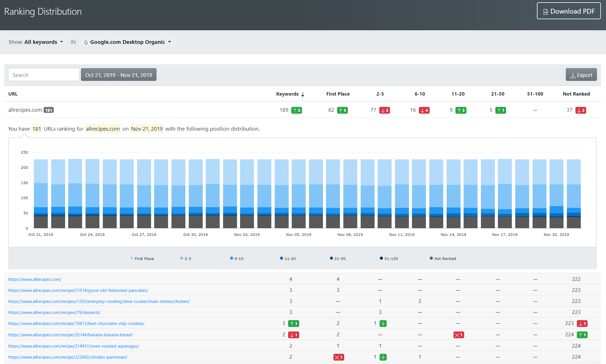Viewport: 606px width, 364px height.
Task: Toggle the 6-10 series in chart legend
Action: (237, 259)
